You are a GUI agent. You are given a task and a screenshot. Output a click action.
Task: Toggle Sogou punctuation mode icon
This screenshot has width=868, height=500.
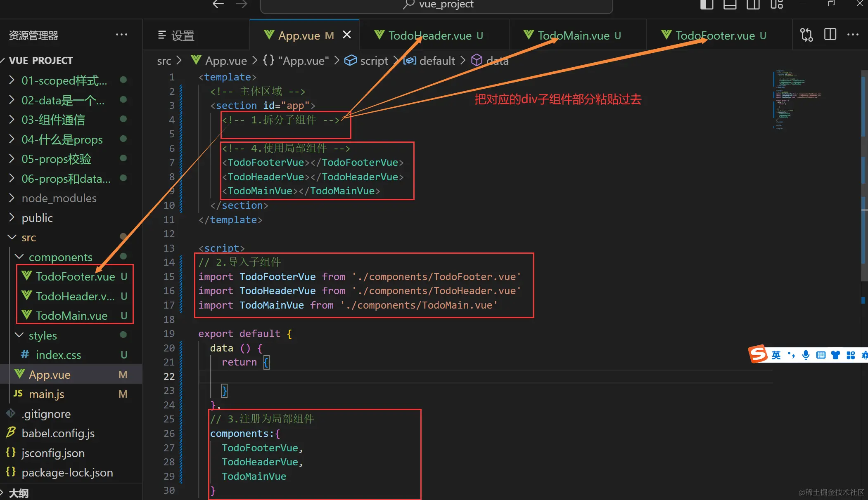(791, 355)
